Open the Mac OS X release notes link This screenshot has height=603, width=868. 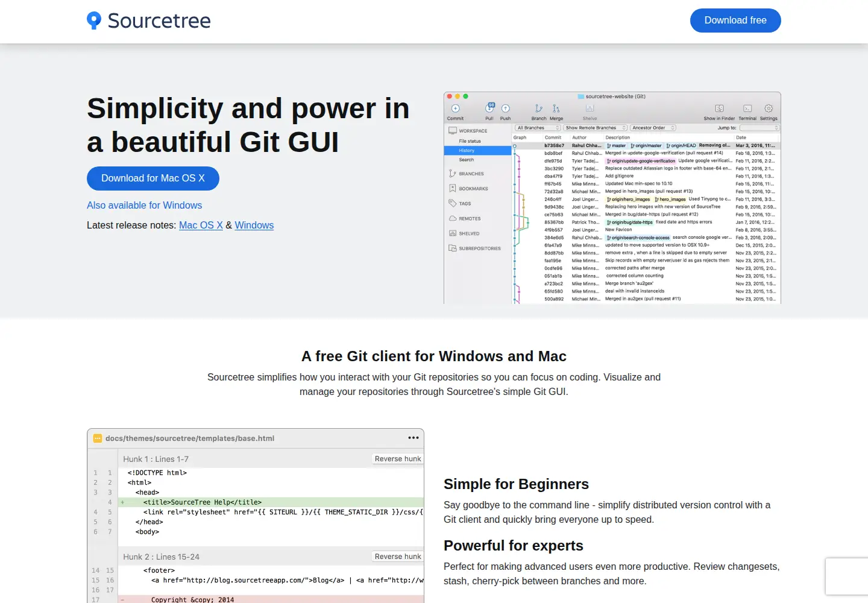click(201, 226)
